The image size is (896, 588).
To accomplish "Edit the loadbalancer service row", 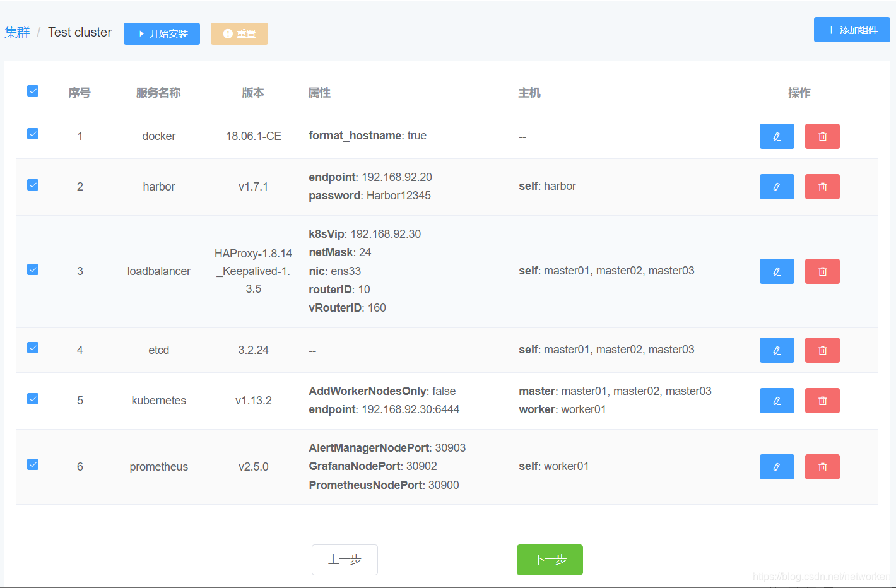I will (777, 271).
